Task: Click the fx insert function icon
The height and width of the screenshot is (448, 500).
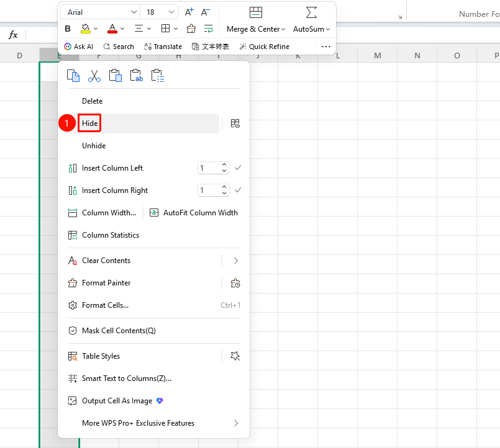Action: (13, 34)
